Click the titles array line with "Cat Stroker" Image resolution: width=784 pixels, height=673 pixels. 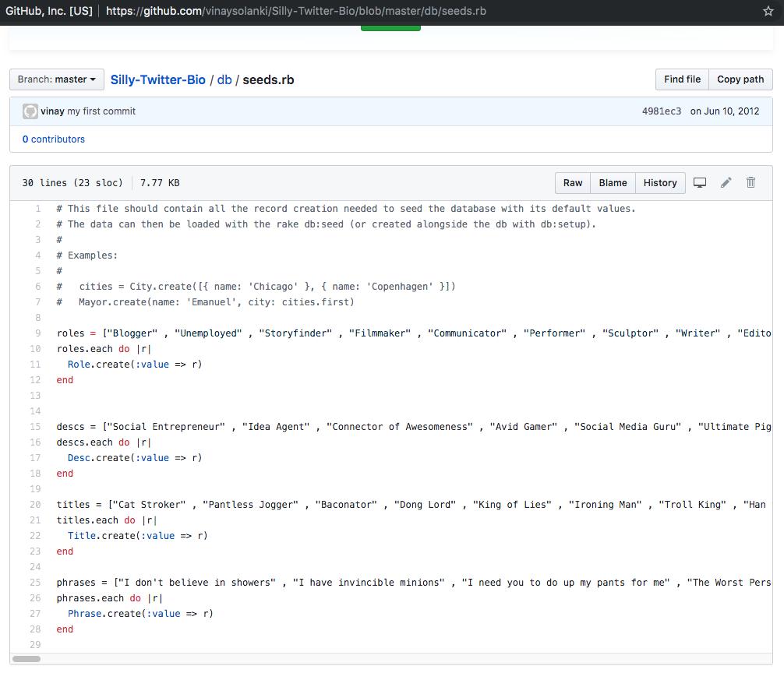(411, 505)
